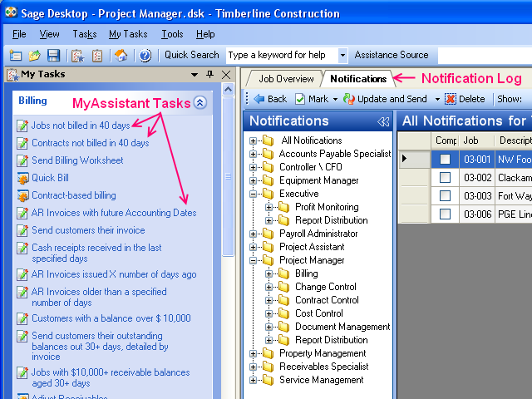Select the Payroll Administrator tree item
This screenshot has width=532, height=399.
click(318, 234)
